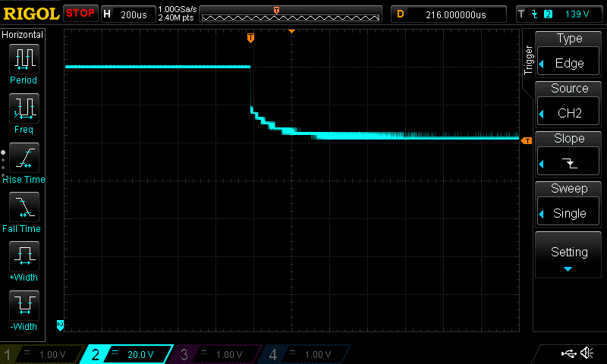Select the +Width measurement icon
Screen dimensions: 607x364
pos(24,261)
